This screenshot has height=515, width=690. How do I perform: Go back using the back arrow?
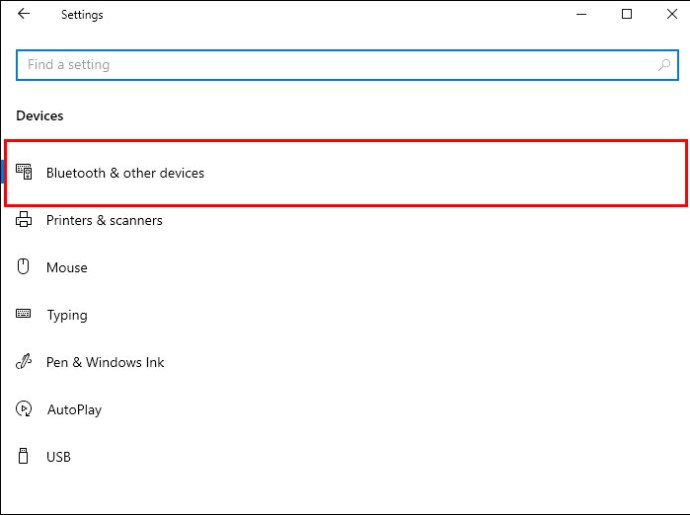tap(23, 14)
